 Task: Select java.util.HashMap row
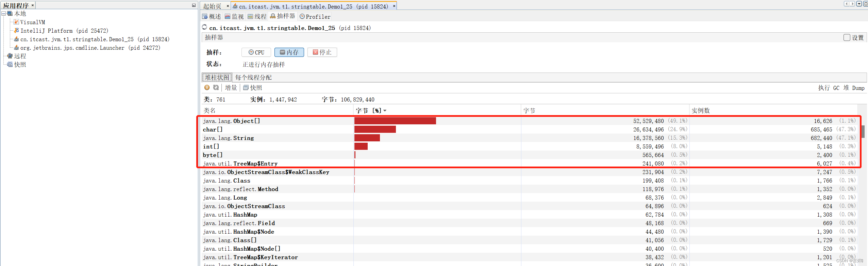(x=529, y=215)
